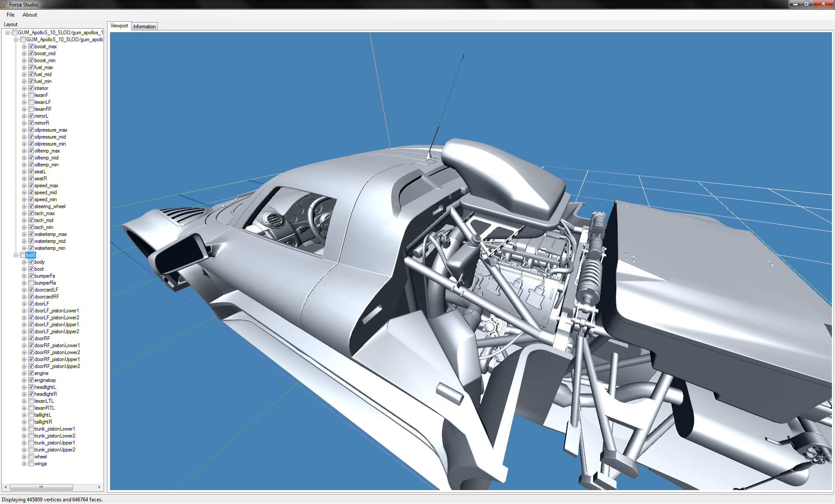
Task: Collapse the root GUM_ApolloS tree node
Action: point(8,33)
